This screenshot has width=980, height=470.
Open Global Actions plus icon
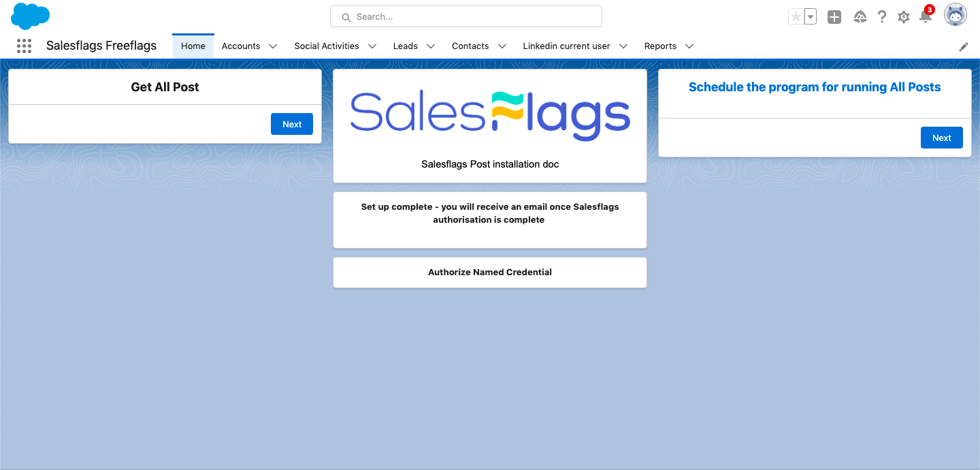coord(834,17)
